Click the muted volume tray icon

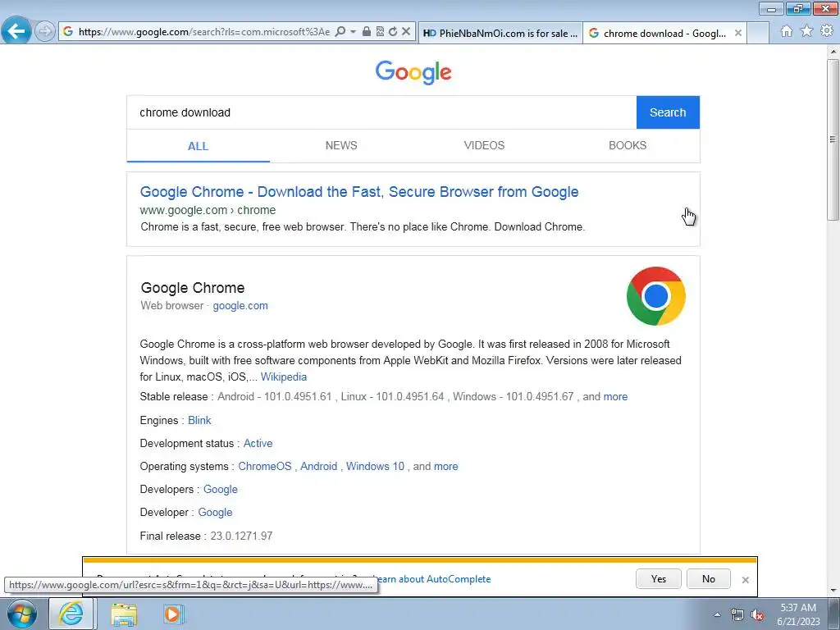click(x=757, y=615)
